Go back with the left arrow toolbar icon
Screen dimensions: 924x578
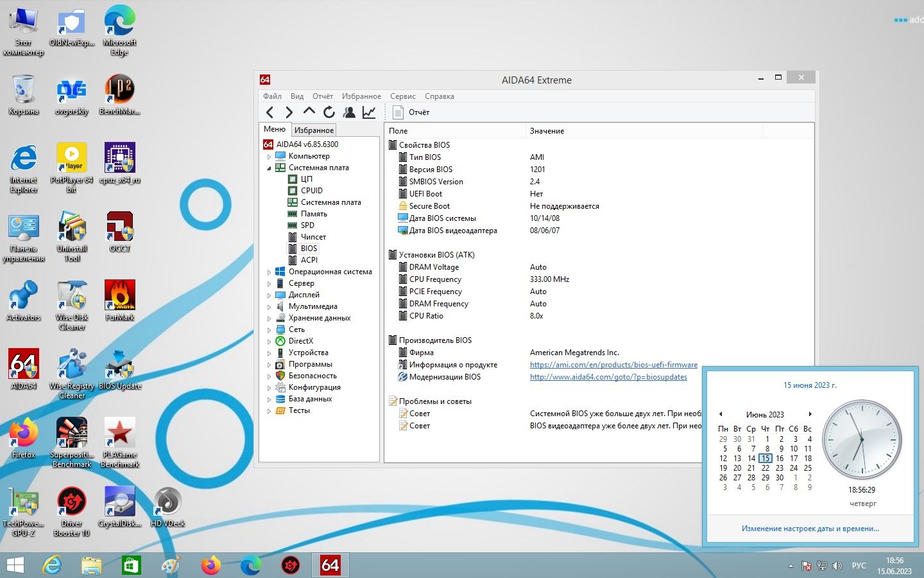point(270,112)
